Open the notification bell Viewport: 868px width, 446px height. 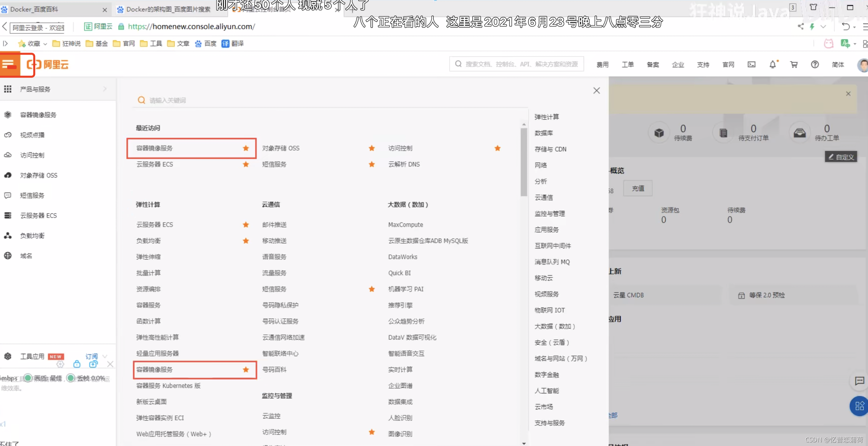pyautogui.click(x=772, y=64)
